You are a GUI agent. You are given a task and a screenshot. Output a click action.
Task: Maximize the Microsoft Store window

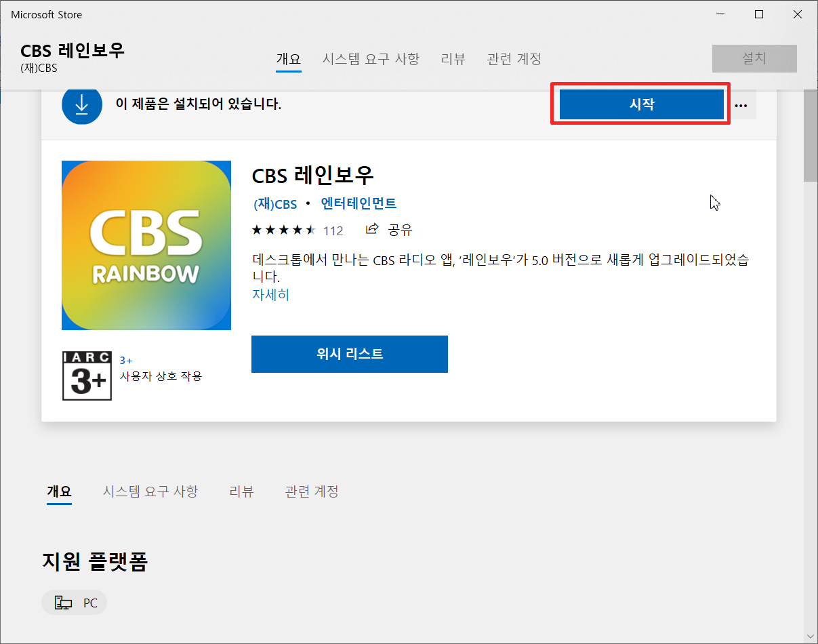[x=759, y=14]
